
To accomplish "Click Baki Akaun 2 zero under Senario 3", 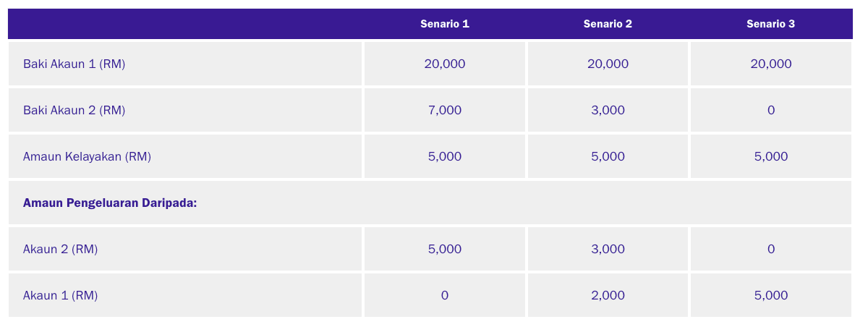I will [771, 110].
